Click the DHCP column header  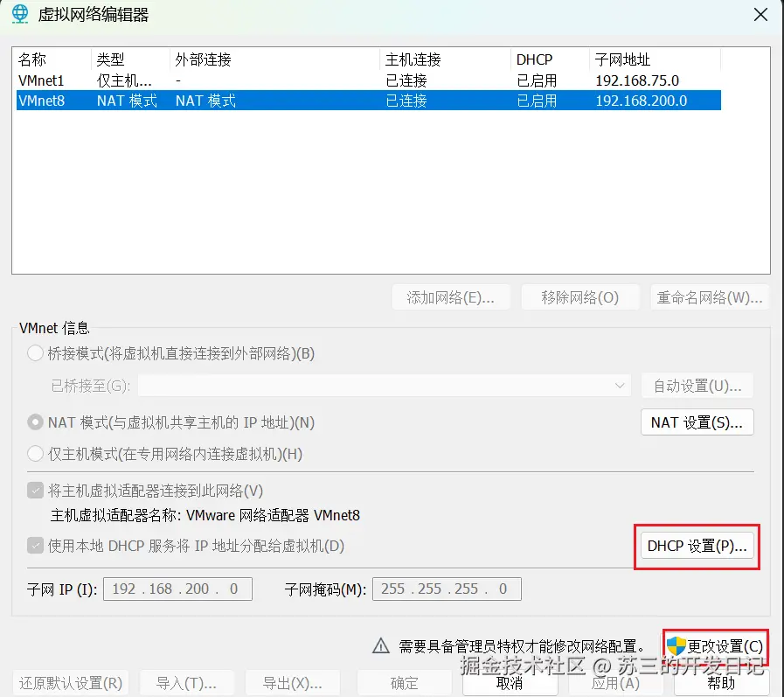pos(550,59)
